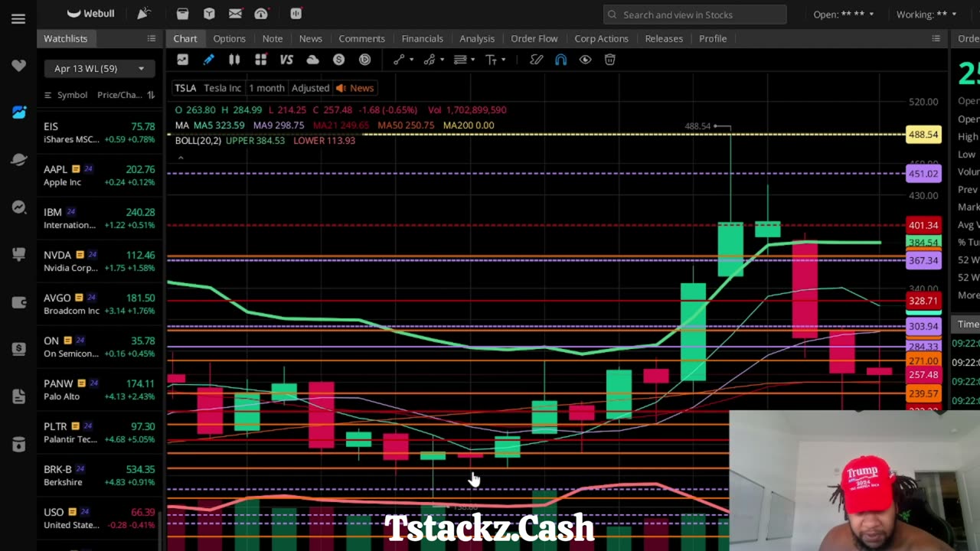Open the dollar bag sidebar icon
Screen dimensions: 980x551
coord(18,349)
